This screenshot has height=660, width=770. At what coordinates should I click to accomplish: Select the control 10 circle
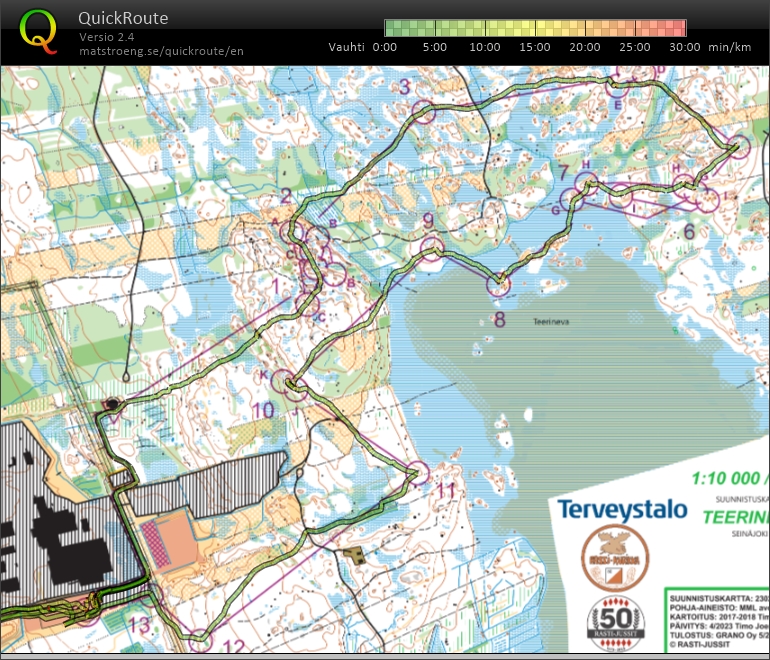pos(285,382)
